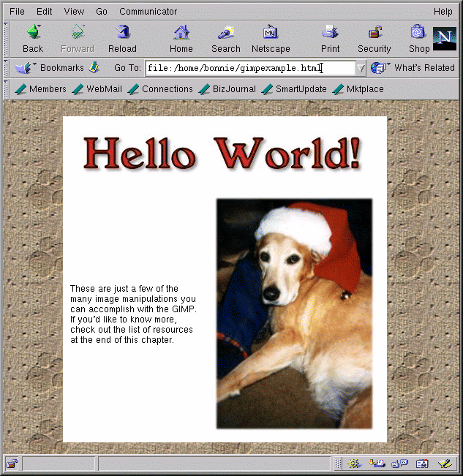The image size is (463, 476).
Task: Open the View menu
Action: [74, 12]
